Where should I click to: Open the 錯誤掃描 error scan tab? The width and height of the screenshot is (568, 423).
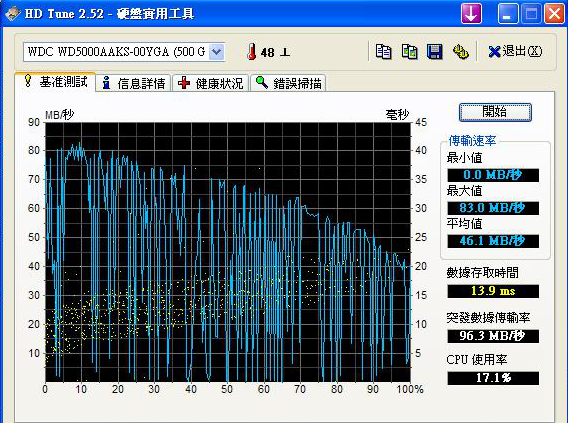click(288, 83)
